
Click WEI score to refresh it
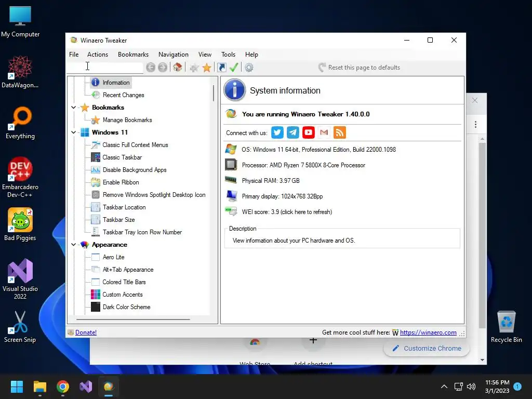tap(287, 212)
